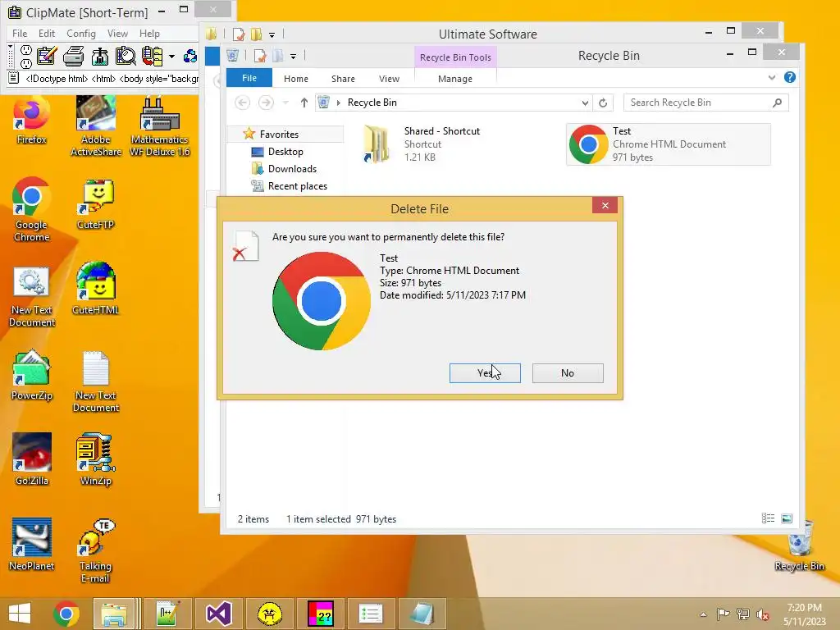This screenshot has height=630, width=840.
Task: Open Firefox desktop shortcut
Action: 31,120
